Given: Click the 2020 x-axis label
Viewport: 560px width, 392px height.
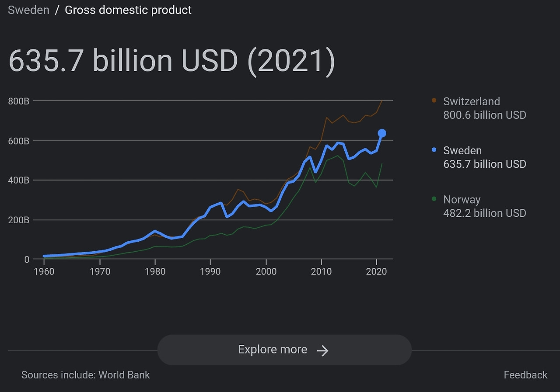Looking at the screenshot, I should 376,271.
